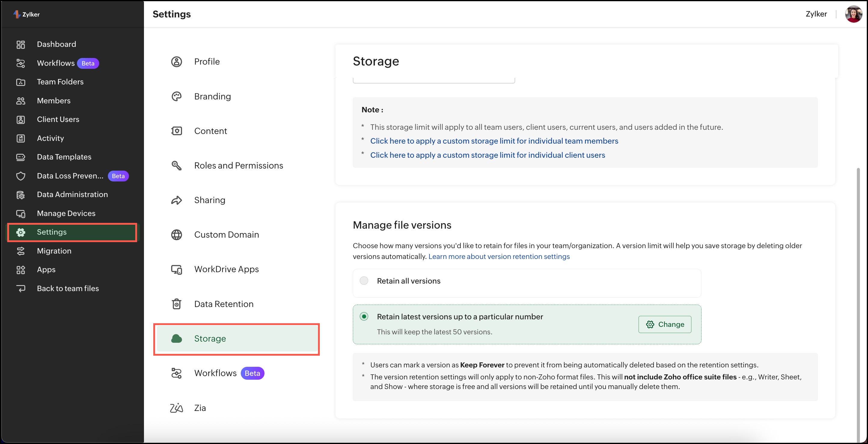This screenshot has width=868, height=444.
Task: Open the WorkDrive Apps settings tab
Action: (226, 269)
